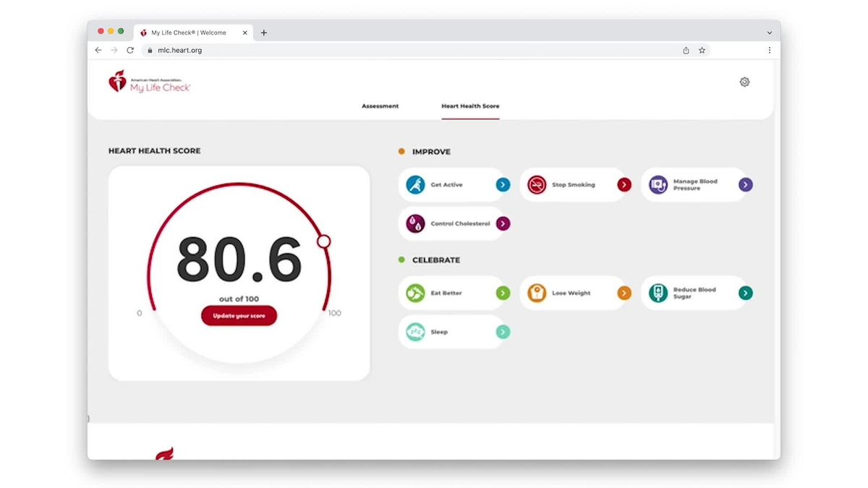Click the Lose Weight label
Viewport: 868px width, 488px height.
pos(571,294)
